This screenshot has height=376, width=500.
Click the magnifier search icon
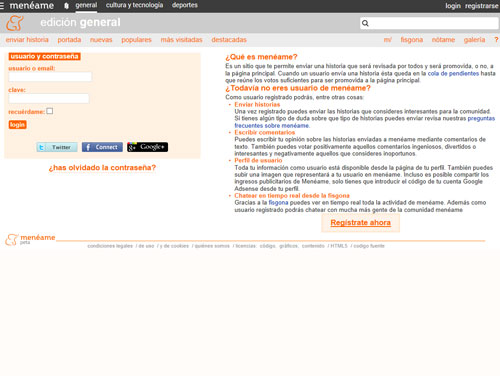coord(365,23)
